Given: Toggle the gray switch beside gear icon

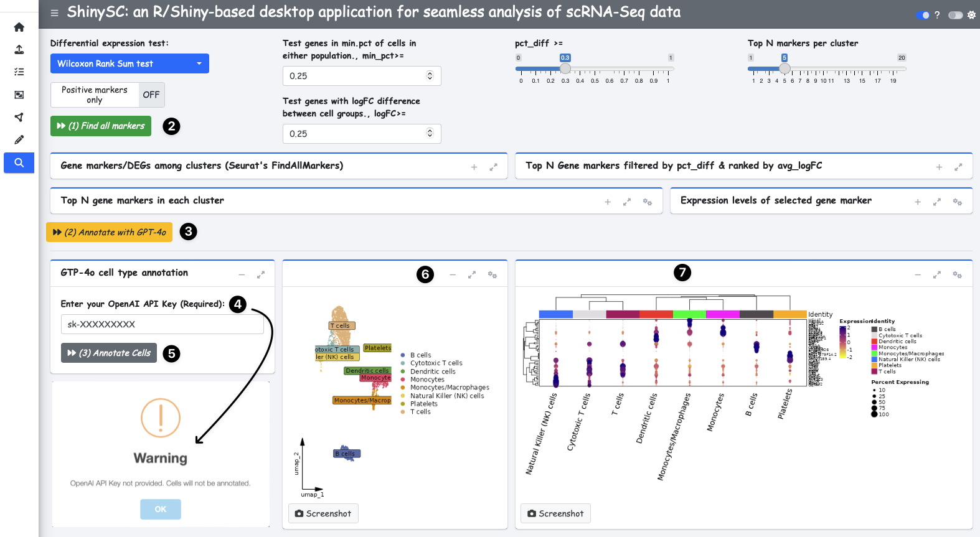Looking at the screenshot, I should coord(955,15).
